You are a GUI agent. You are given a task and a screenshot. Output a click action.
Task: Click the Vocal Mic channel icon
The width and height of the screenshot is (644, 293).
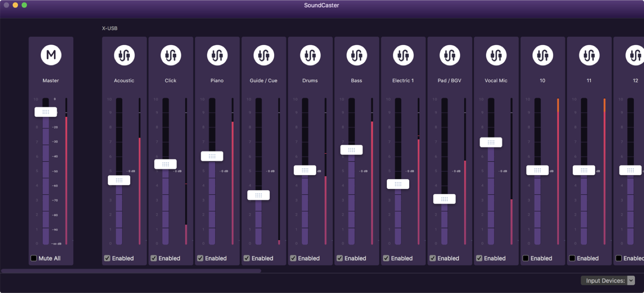click(496, 55)
